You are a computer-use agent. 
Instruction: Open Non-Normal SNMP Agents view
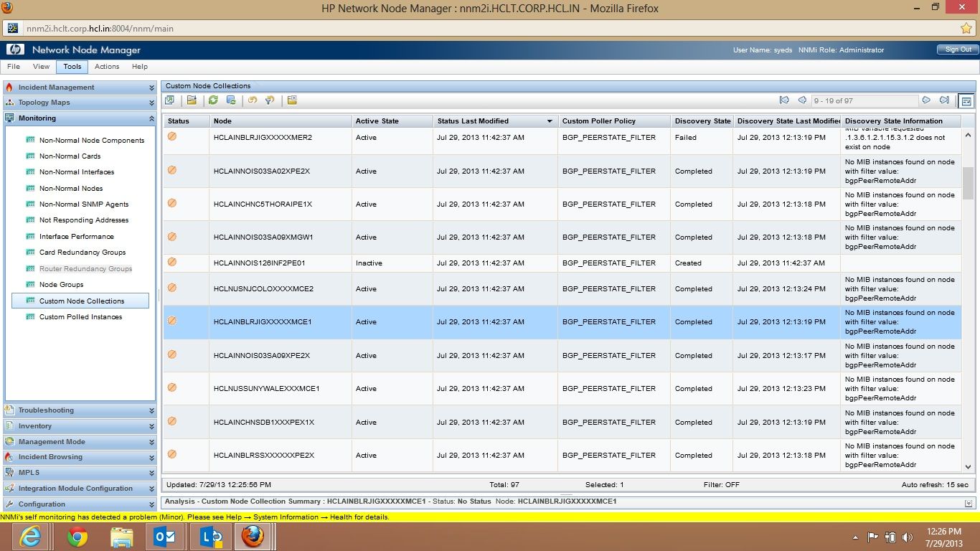click(83, 204)
